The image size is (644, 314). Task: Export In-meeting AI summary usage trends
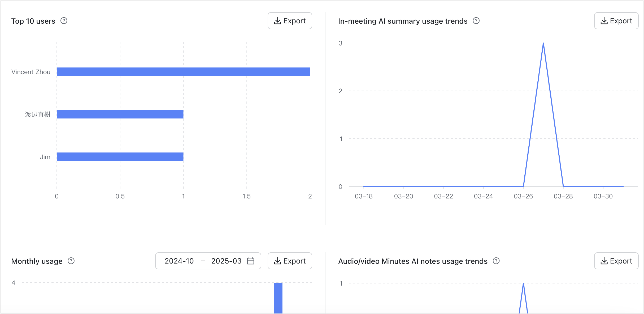pos(616,21)
